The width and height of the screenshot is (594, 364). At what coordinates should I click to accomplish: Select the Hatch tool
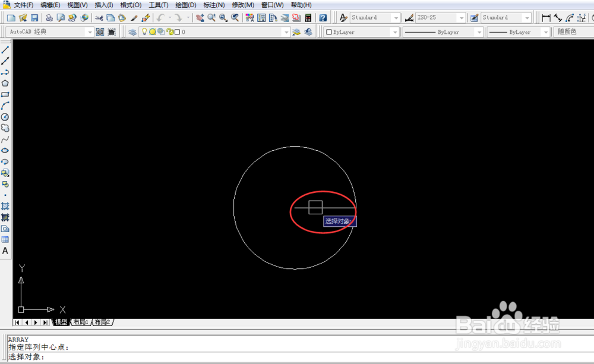[x=5, y=207]
